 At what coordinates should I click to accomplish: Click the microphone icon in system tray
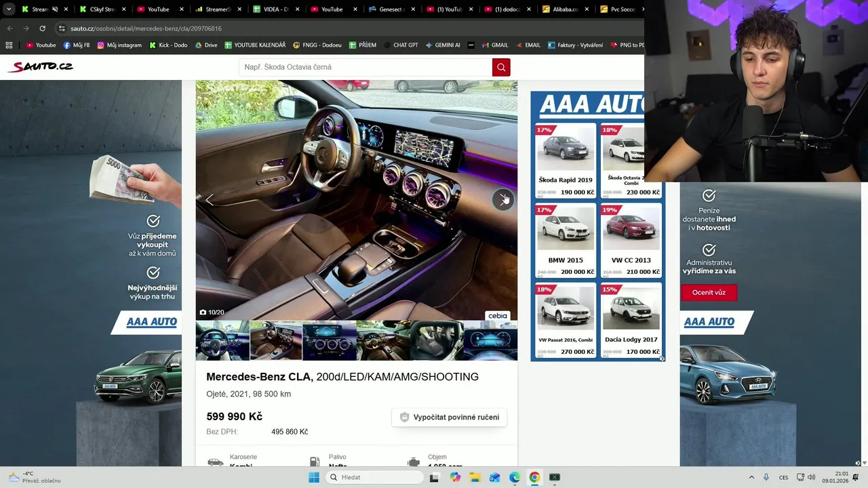(x=766, y=477)
